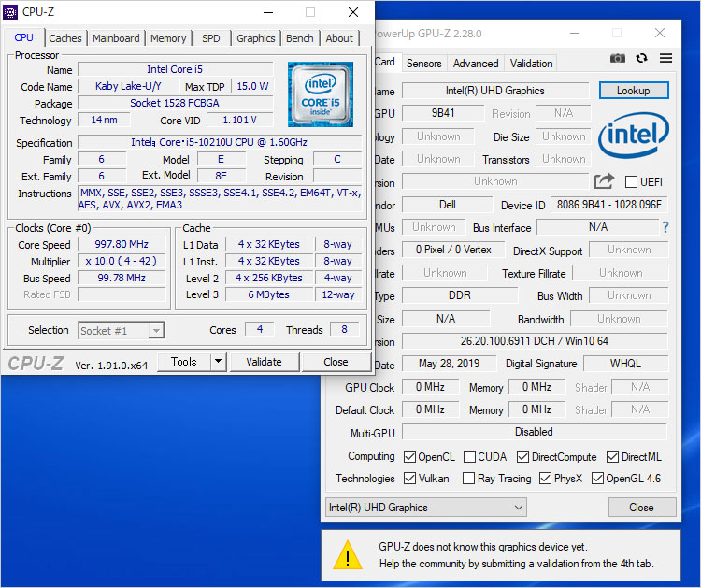Click the Bus Interface question mark help icon

coord(665,227)
